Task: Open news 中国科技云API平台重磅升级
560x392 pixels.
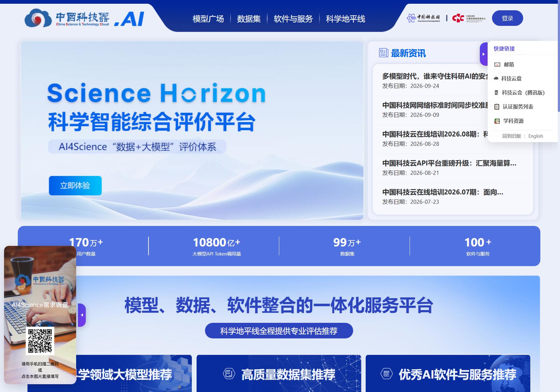Action: pyautogui.click(x=449, y=163)
